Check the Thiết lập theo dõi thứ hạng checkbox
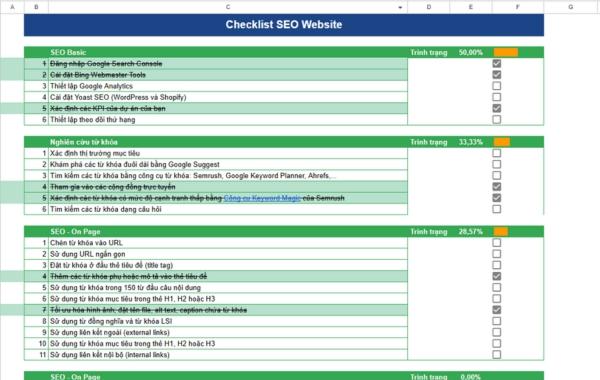This screenshot has height=380, width=600. coord(497,119)
